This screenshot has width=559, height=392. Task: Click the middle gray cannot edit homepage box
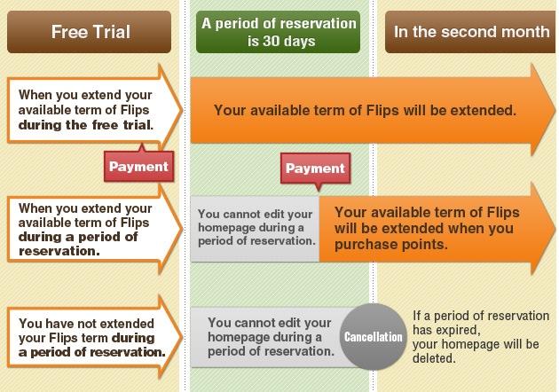[256, 229]
